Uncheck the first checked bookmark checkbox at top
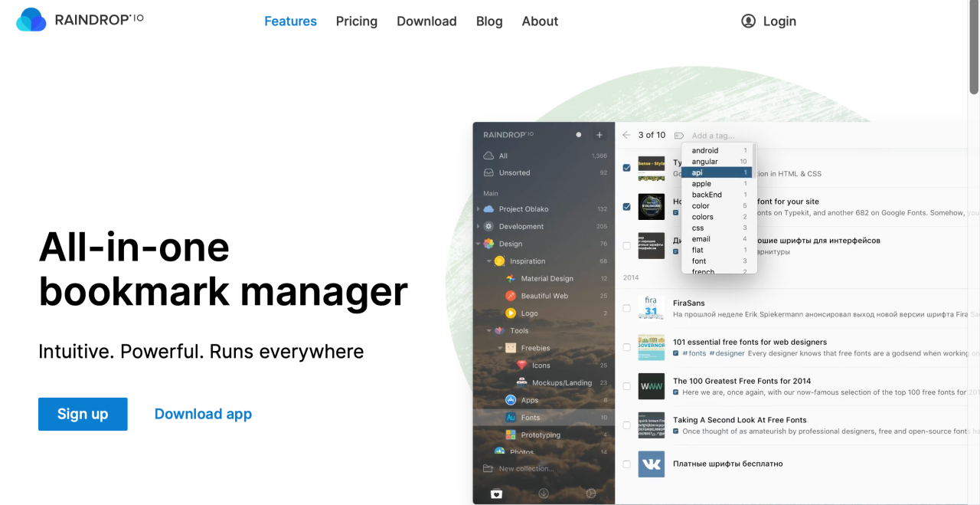980x505 pixels. pyautogui.click(x=627, y=168)
